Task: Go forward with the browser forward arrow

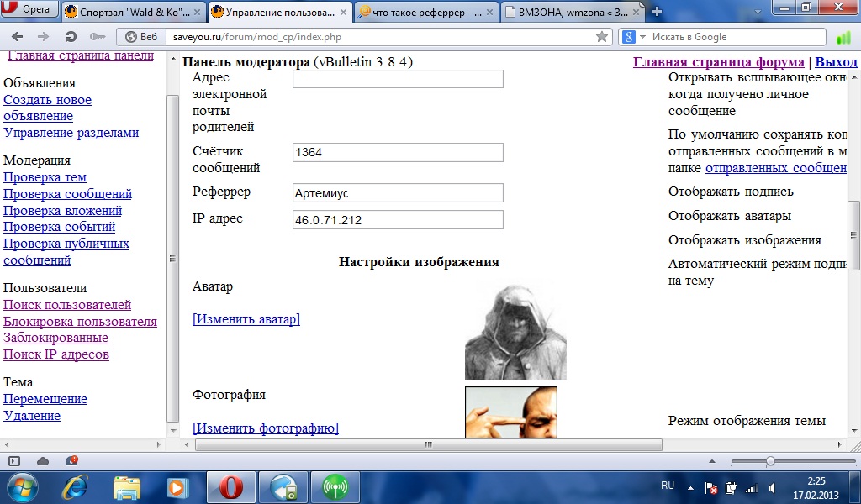Action: 43,37
